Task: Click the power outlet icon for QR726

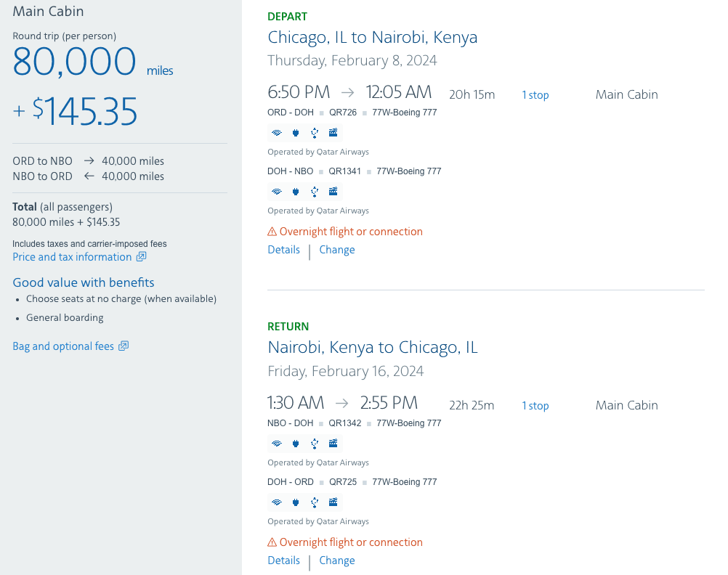Action: tap(295, 132)
